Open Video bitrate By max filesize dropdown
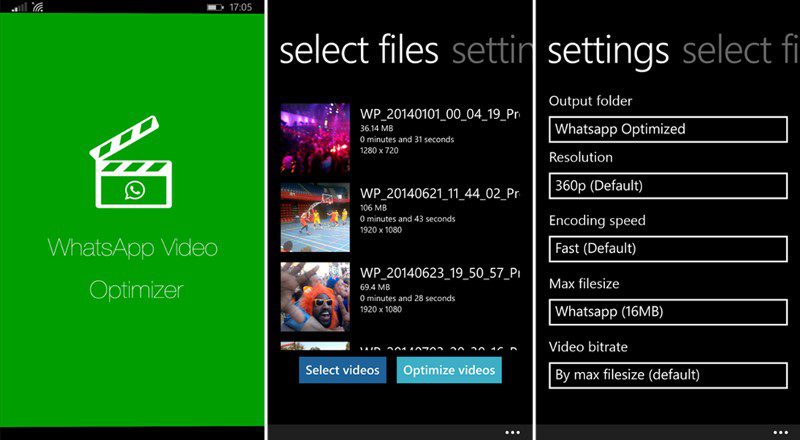 [x=668, y=375]
